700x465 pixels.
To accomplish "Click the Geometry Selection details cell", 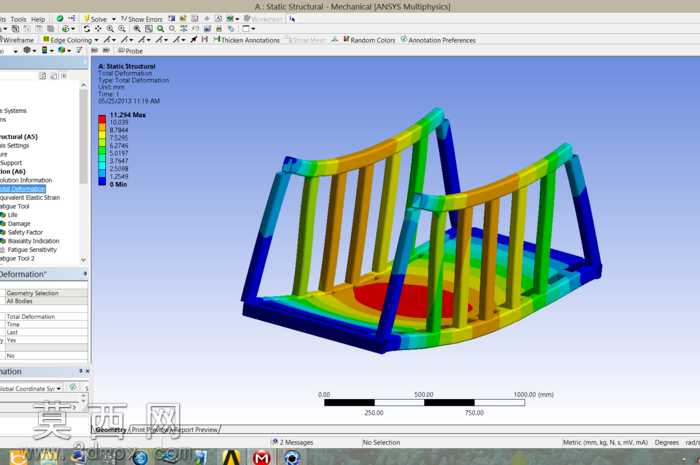I will (46, 293).
